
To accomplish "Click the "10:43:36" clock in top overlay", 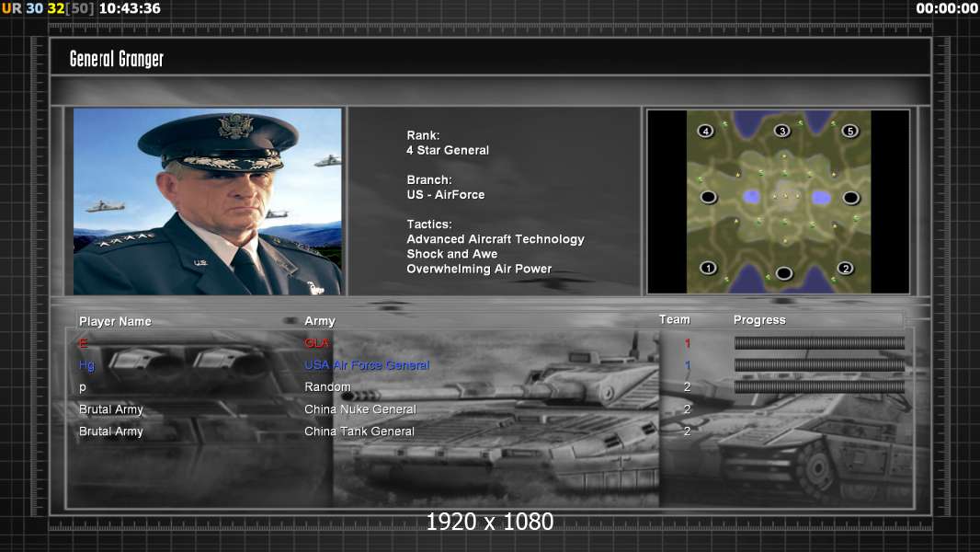I will [130, 8].
